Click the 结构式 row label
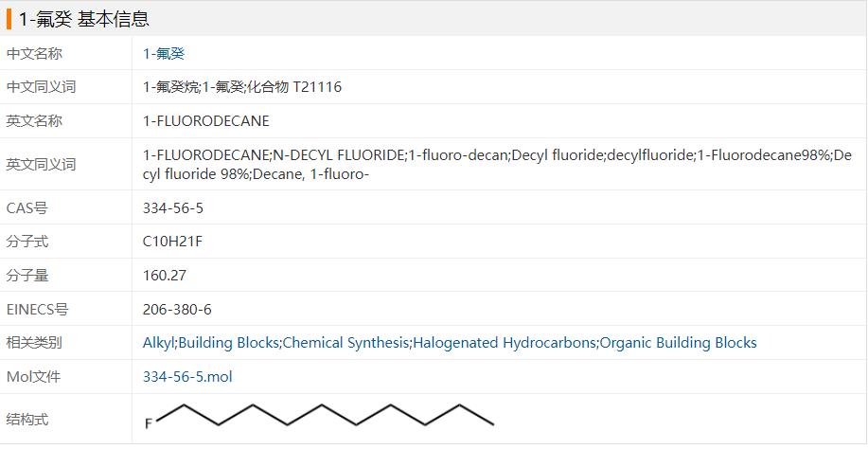Viewport: 868px width, 449px height. coord(27,420)
